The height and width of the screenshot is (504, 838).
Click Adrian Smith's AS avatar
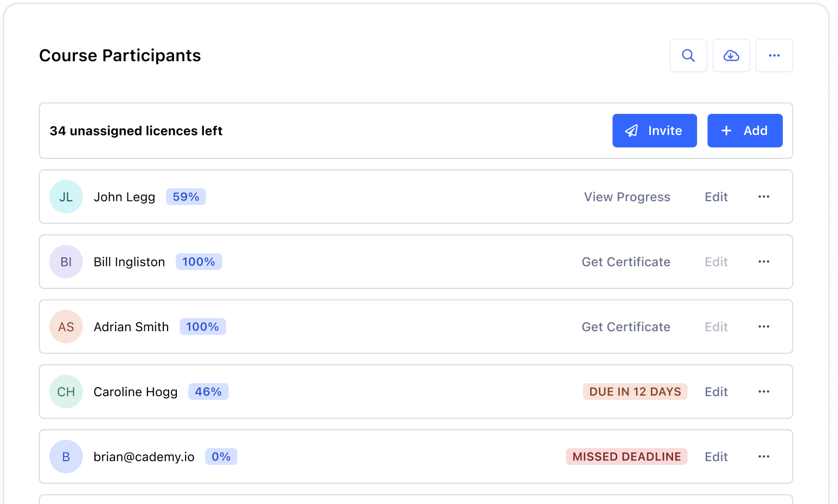click(66, 327)
